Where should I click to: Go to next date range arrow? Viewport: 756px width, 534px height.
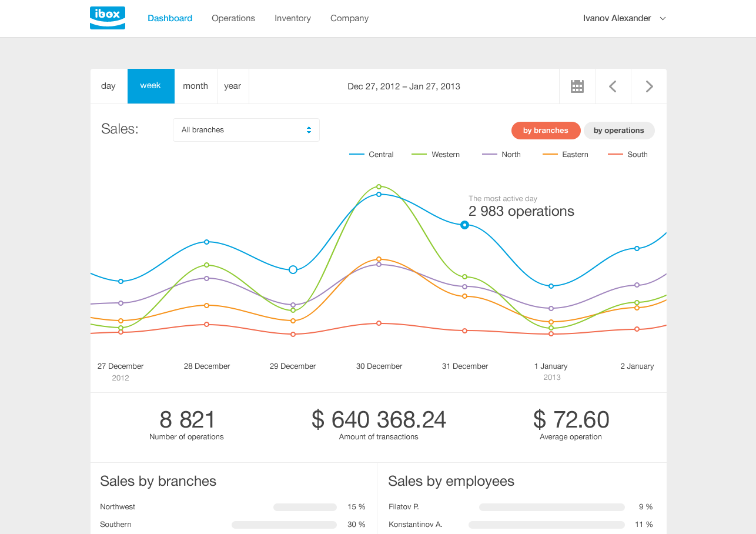click(x=649, y=86)
